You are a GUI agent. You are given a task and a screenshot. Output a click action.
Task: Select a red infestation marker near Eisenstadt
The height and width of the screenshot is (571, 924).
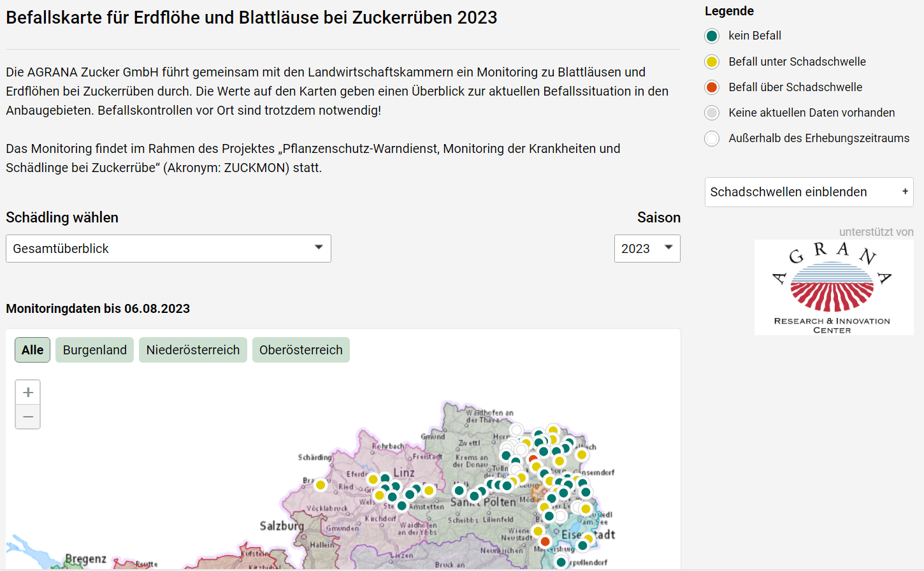coord(545,540)
